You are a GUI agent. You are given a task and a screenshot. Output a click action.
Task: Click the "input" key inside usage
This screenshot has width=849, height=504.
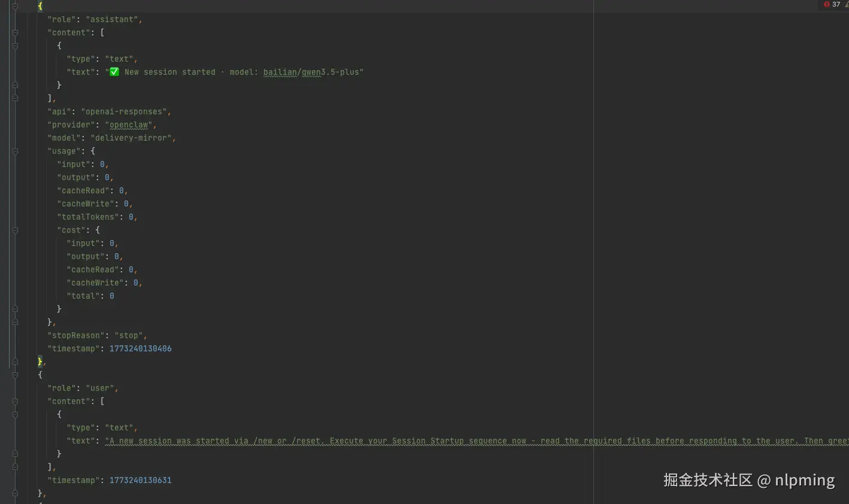(74, 165)
